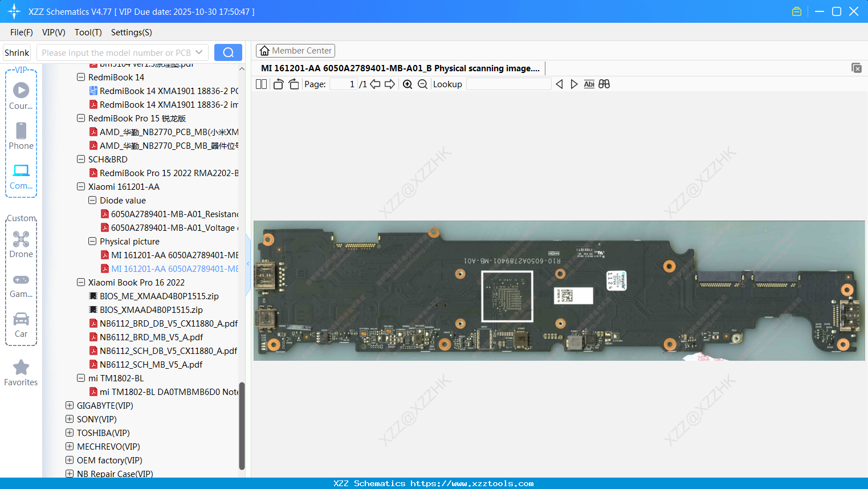Rotate the page counterclockwise

pyautogui.click(x=278, y=84)
